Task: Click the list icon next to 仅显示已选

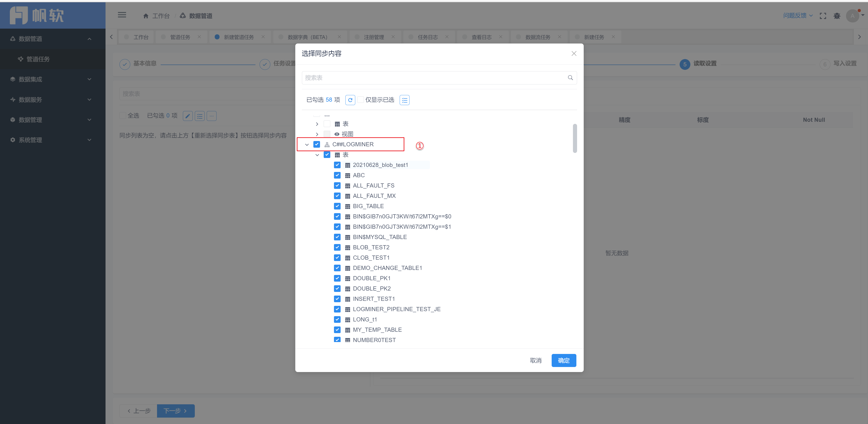Action: coord(404,100)
